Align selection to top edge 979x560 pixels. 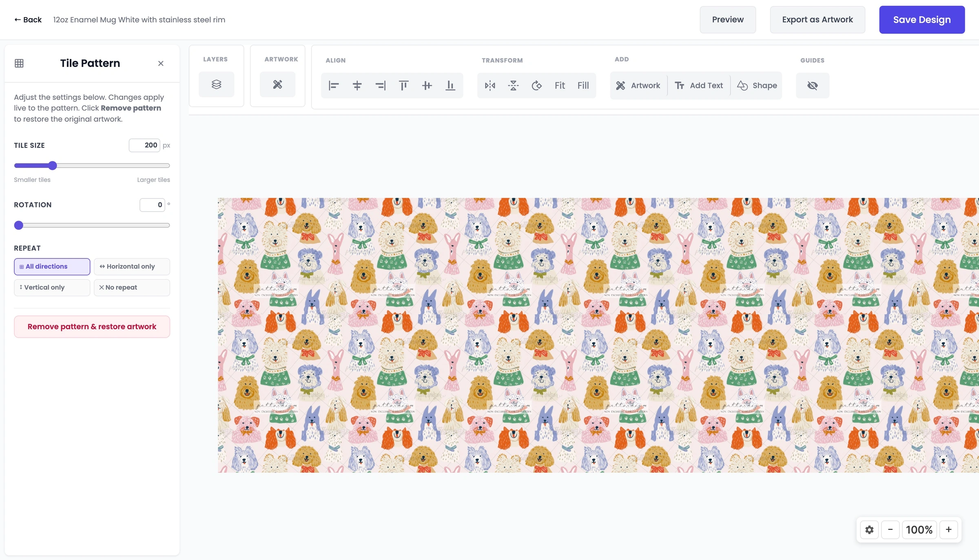coord(403,86)
